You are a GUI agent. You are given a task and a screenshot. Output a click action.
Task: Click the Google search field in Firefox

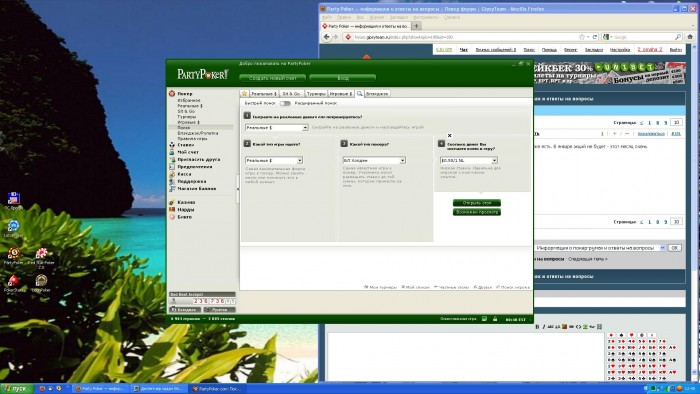643,37
